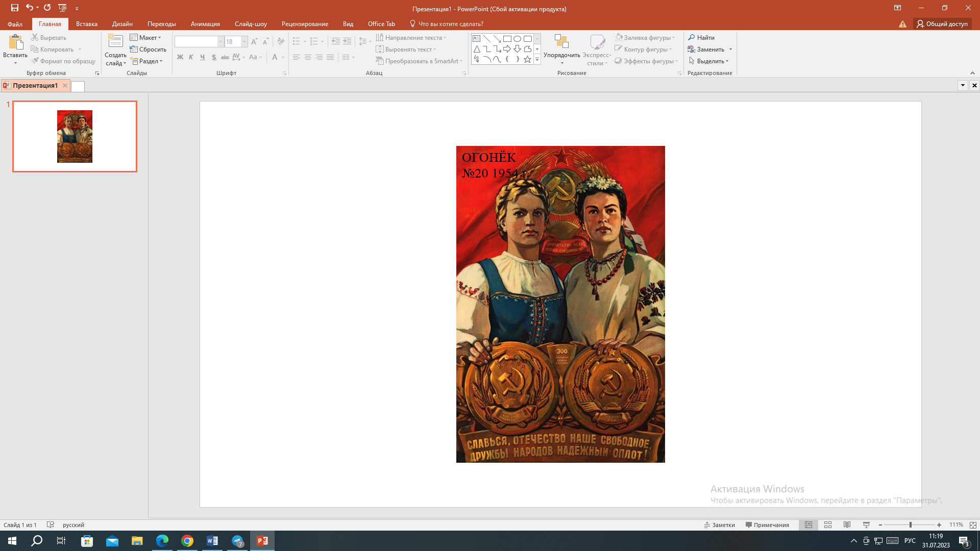Viewport: 980px width, 551px height.
Task: Center align text
Action: click(x=308, y=57)
